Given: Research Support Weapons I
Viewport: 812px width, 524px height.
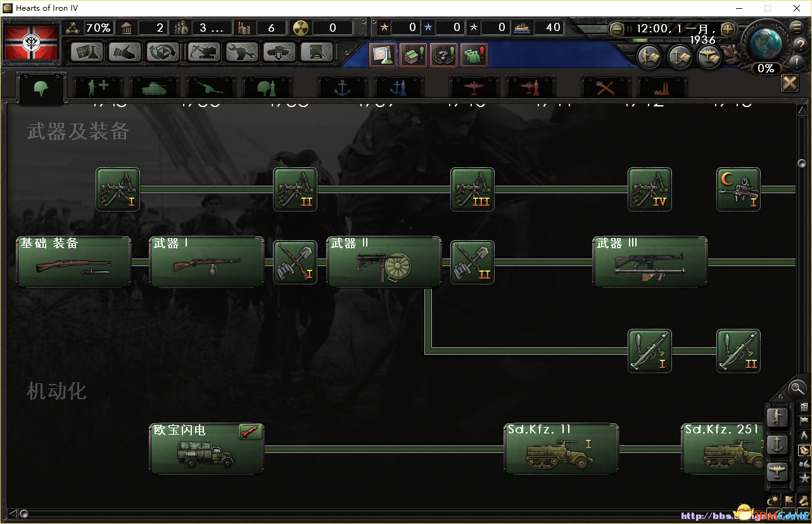Looking at the screenshot, I should click(118, 189).
